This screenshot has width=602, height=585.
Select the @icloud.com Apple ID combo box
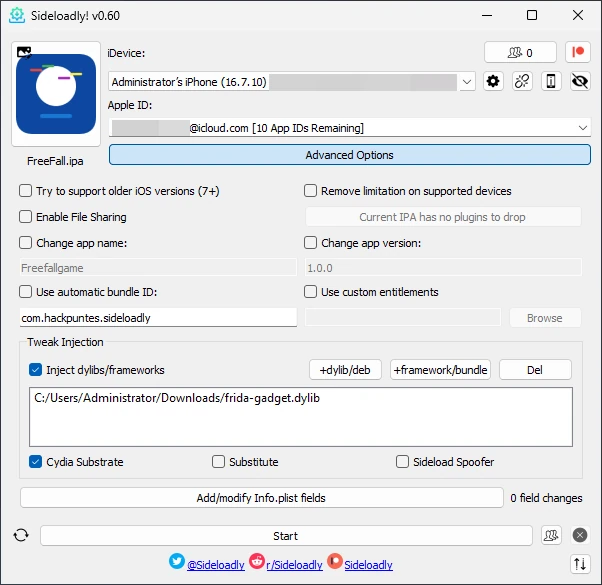pyautogui.click(x=350, y=127)
